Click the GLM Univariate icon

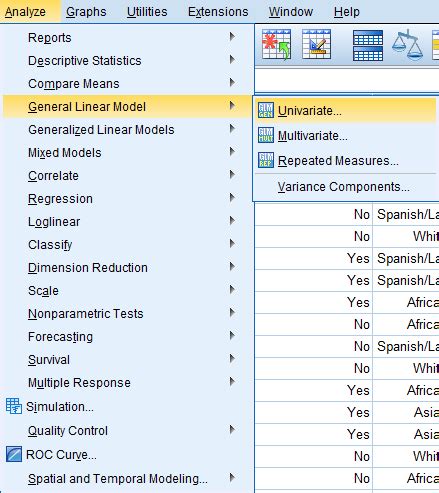(266, 110)
